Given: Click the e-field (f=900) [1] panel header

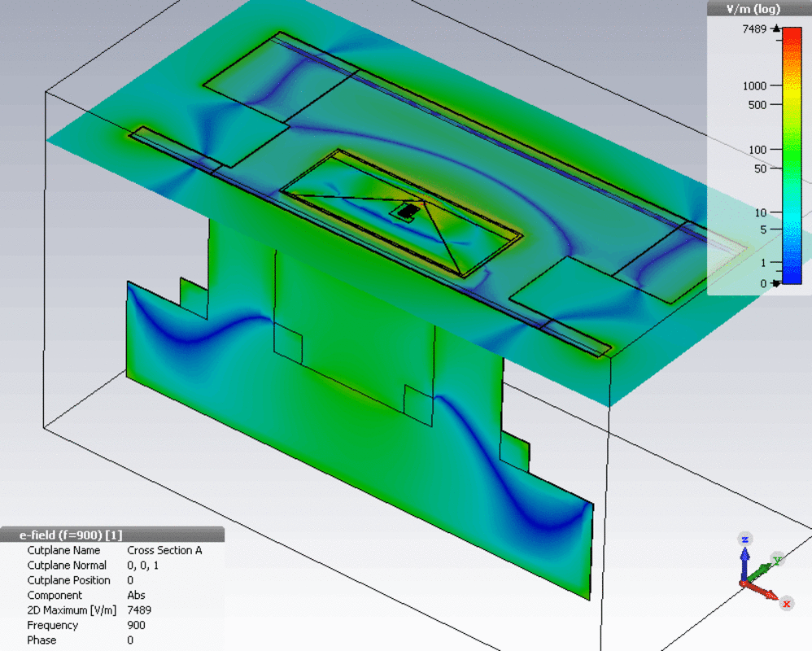Looking at the screenshot, I should pos(112,535).
